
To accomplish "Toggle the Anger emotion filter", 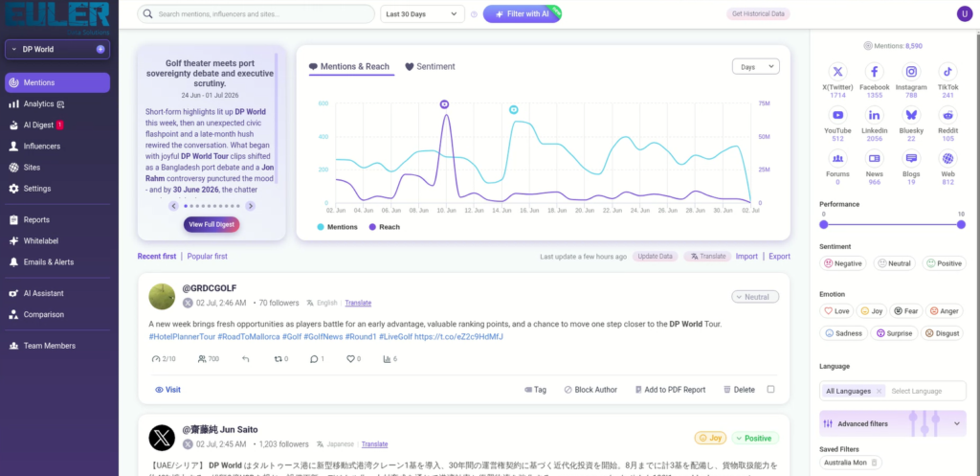I will tap(943, 310).
